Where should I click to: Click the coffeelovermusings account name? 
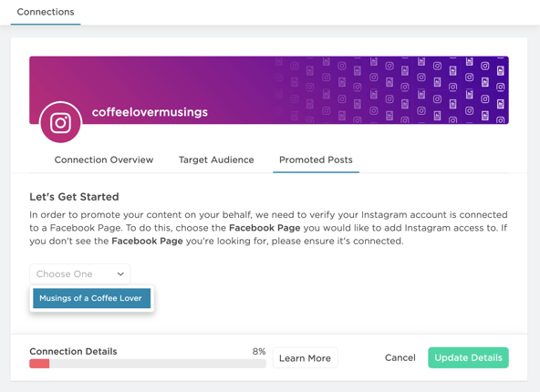coord(150,112)
